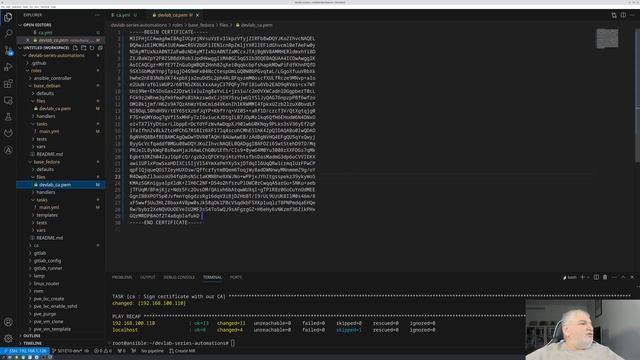Screen dimensions: 640x360
Task: Open the Run and Debug view
Action: [8, 67]
